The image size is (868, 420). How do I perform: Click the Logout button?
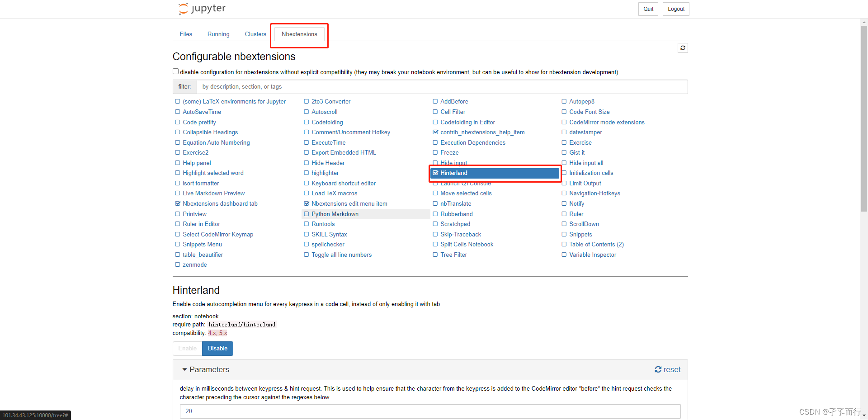676,9
